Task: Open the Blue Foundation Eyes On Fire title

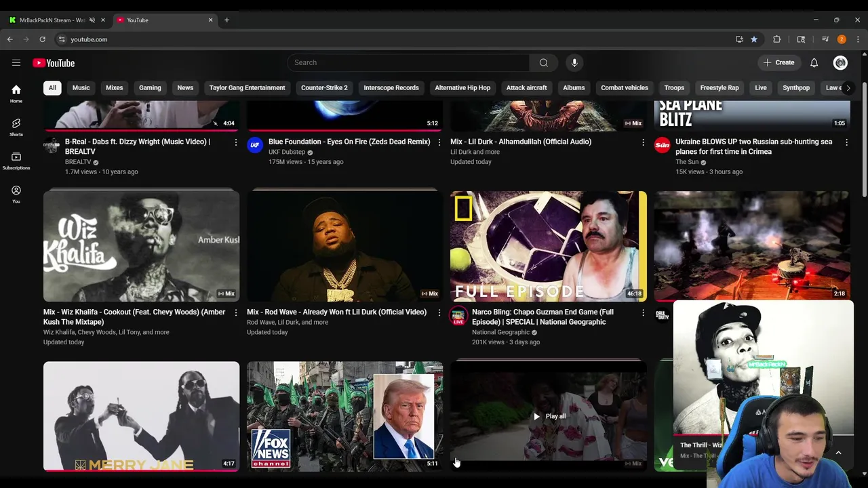Action: [349, 142]
